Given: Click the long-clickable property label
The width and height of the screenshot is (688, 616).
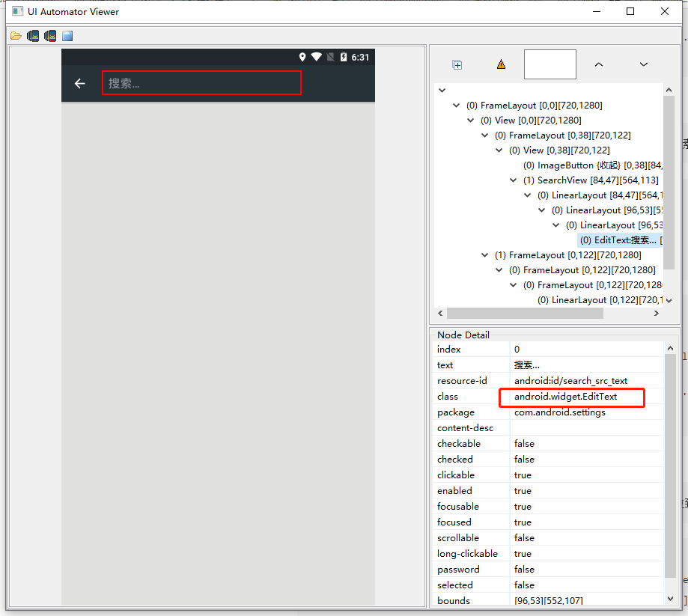Looking at the screenshot, I should pyautogui.click(x=467, y=554).
